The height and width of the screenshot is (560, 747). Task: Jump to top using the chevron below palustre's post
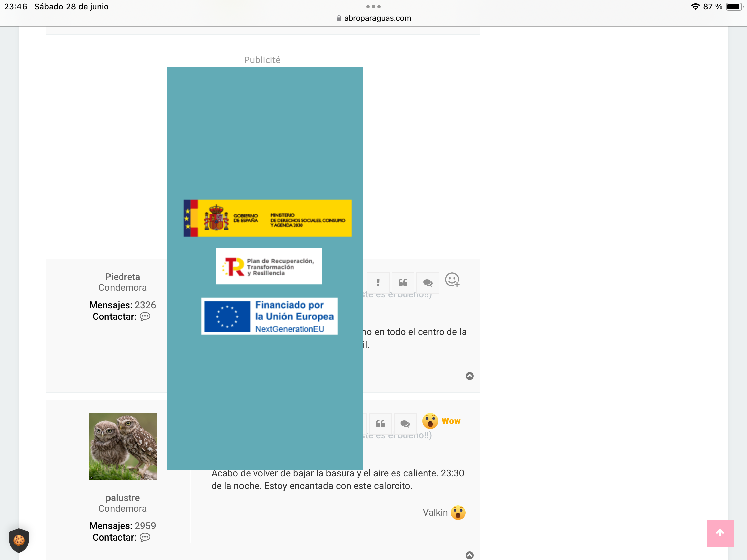coord(469,555)
